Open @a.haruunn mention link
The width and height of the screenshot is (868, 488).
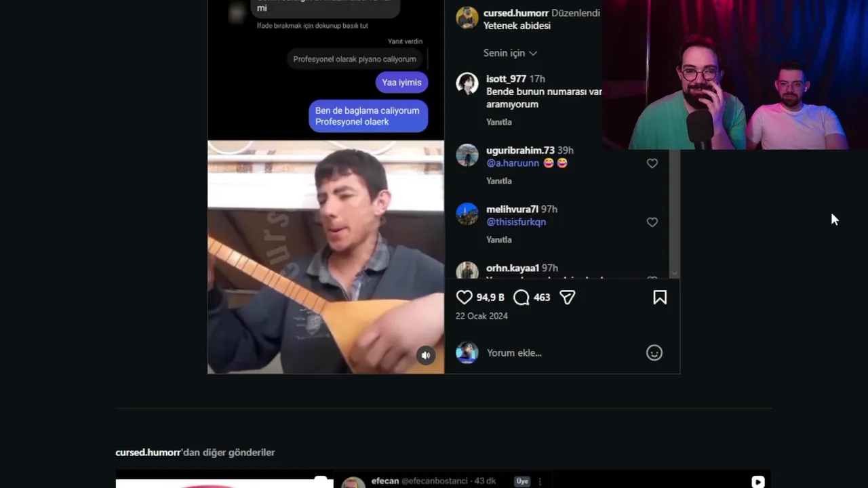513,163
